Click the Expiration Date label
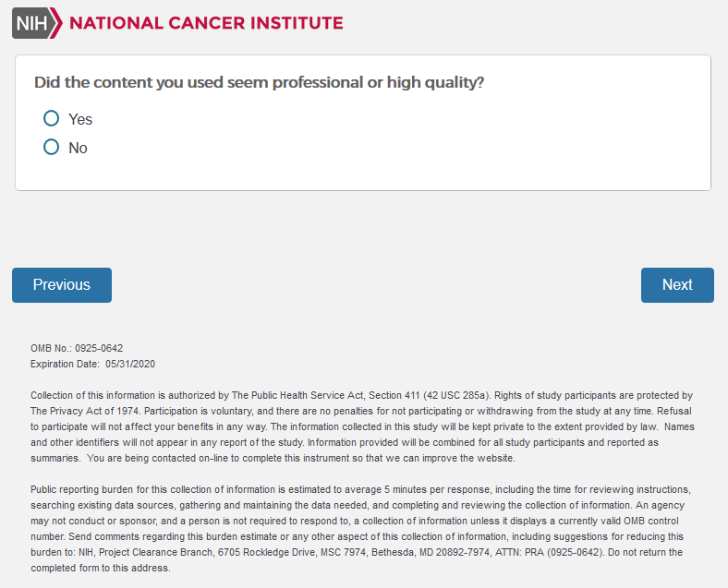728x588 pixels. (65, 365)
